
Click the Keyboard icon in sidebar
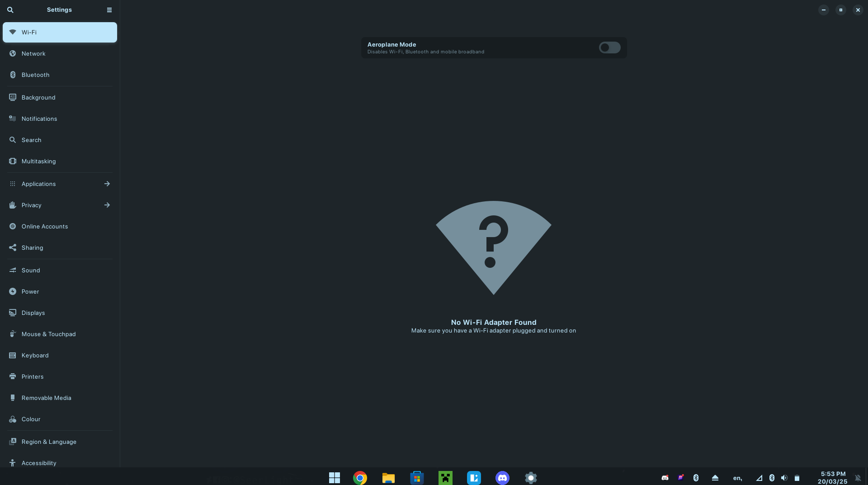[x=13, y=355]
